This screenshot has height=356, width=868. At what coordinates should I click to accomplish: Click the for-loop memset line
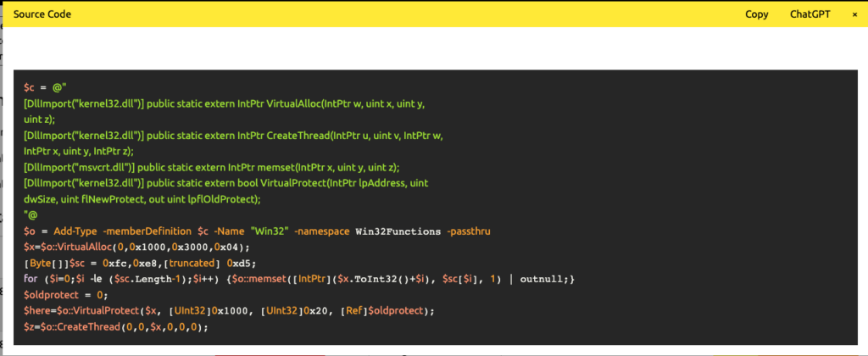299,279
